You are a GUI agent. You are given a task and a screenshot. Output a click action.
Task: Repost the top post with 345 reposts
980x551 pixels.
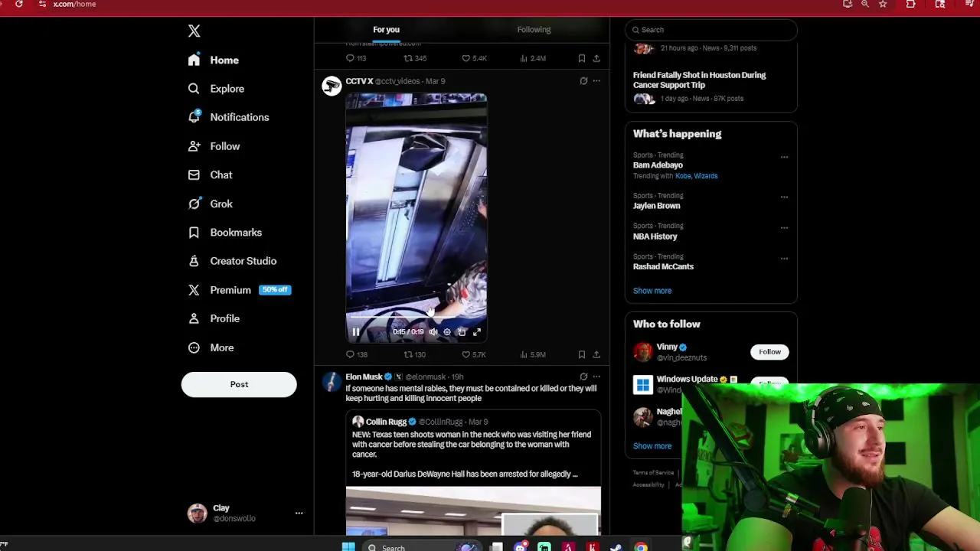tap(415, 58)
